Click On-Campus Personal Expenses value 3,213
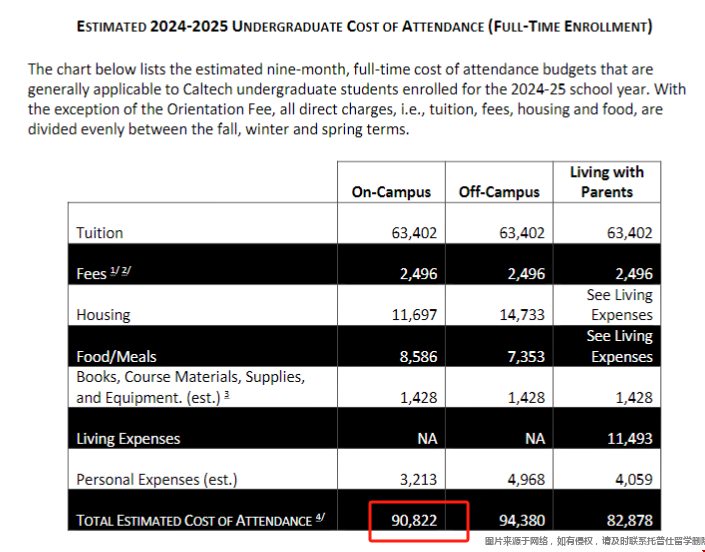 click(x=419, y=480)
